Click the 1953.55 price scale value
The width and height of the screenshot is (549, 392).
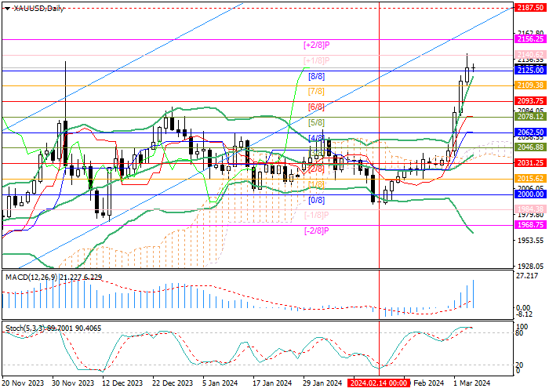coord(530,241)
